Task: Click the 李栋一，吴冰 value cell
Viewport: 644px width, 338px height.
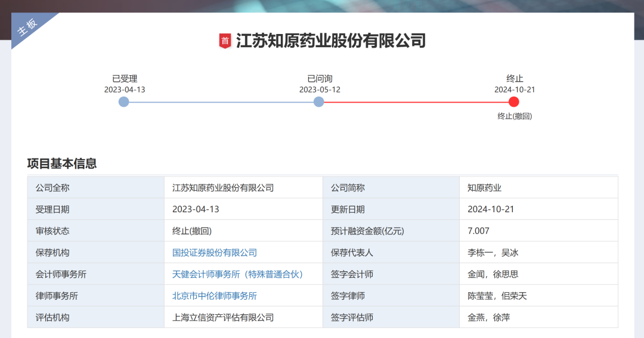Action: pyautogui.click(x=538, y=253)
